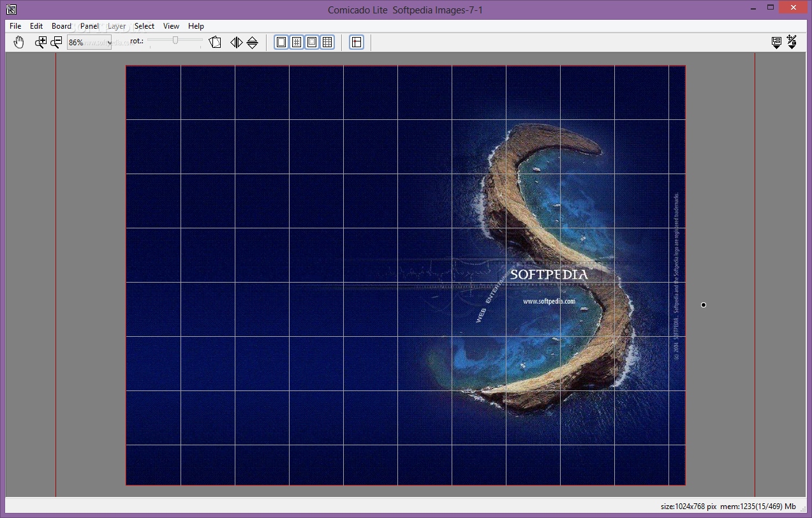This screenshot has width=812, height=518.
Task: Flip the image horizontally
Action: click(237, 43)
